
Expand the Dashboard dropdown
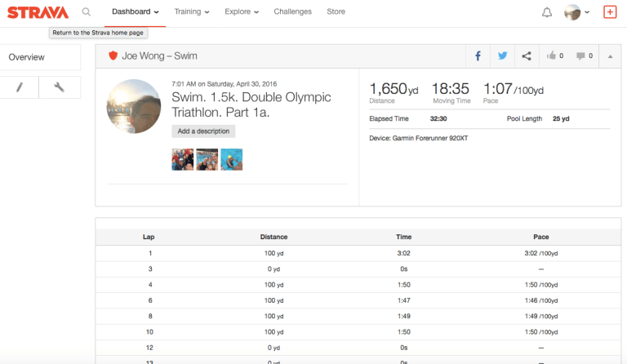point(135,12)
